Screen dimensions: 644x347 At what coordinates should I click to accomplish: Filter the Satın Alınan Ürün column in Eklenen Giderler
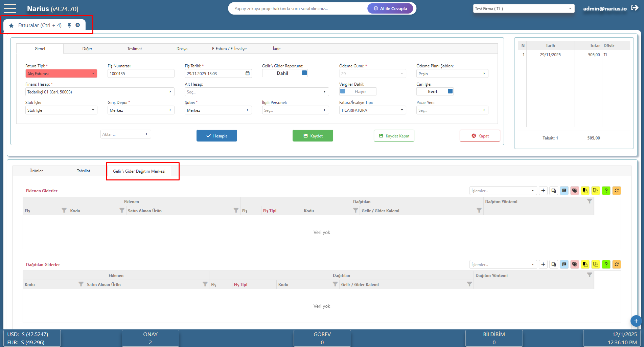pos(236,211)
